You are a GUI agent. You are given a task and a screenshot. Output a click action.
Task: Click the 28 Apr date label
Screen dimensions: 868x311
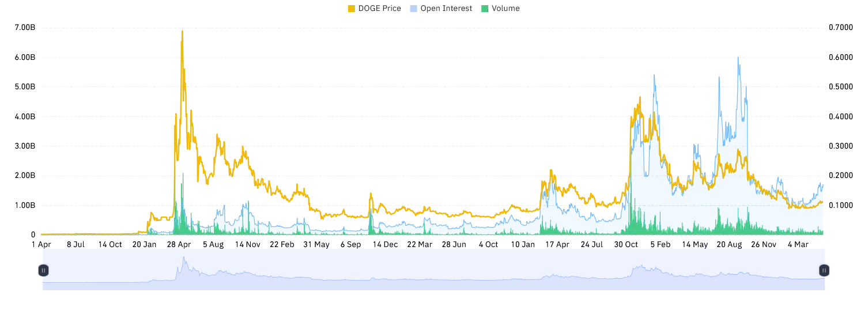coord(179,244)
